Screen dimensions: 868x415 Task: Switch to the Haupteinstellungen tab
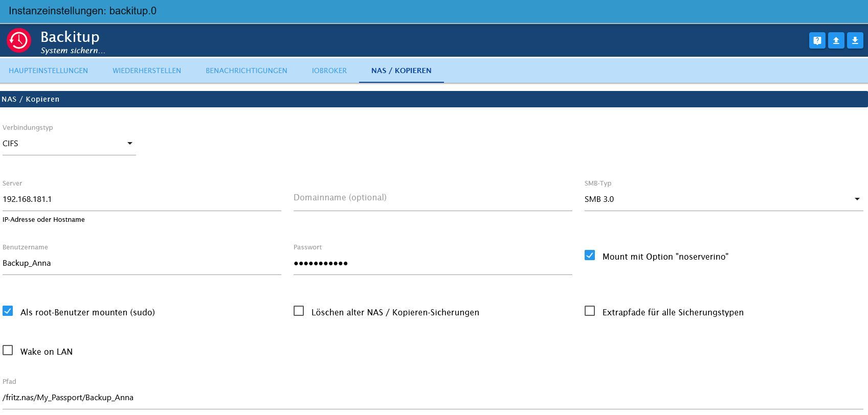coord(48,71)
